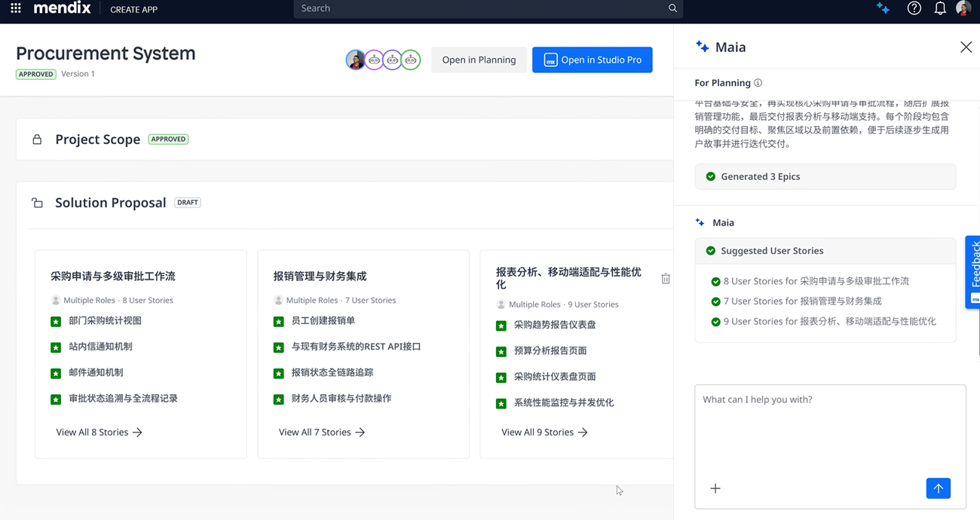Click View All 7 Stories link

click(x=322, y=433)
